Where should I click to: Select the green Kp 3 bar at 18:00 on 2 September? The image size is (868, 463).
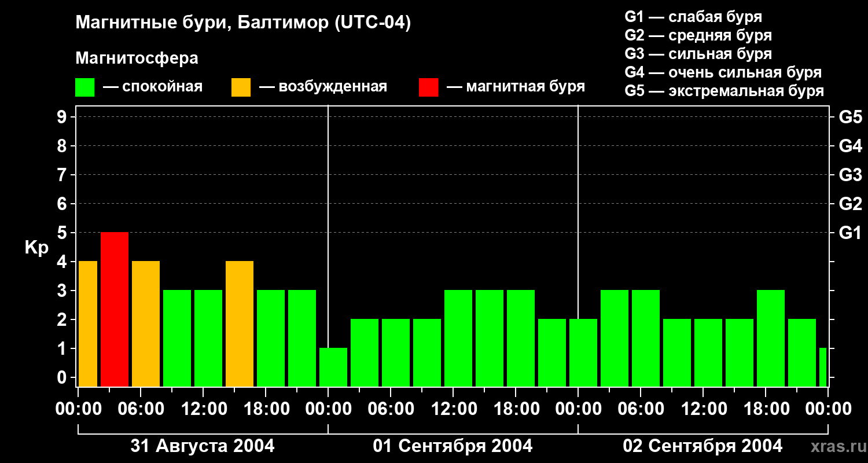[771, 338]
